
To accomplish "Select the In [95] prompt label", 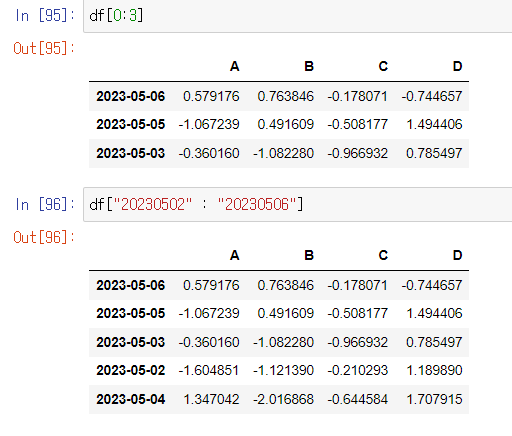I will (x=45, y=15).
